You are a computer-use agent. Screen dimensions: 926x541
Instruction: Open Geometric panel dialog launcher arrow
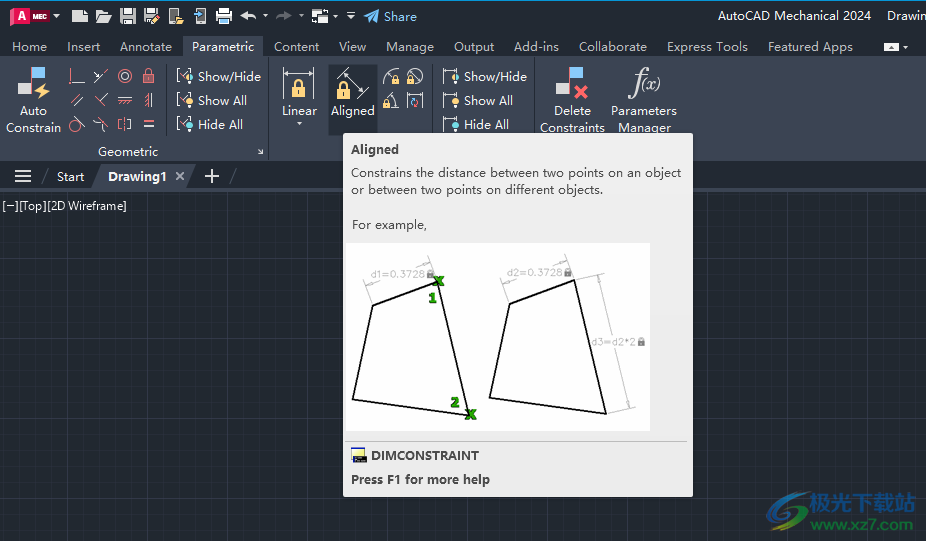tap(260, 152)
